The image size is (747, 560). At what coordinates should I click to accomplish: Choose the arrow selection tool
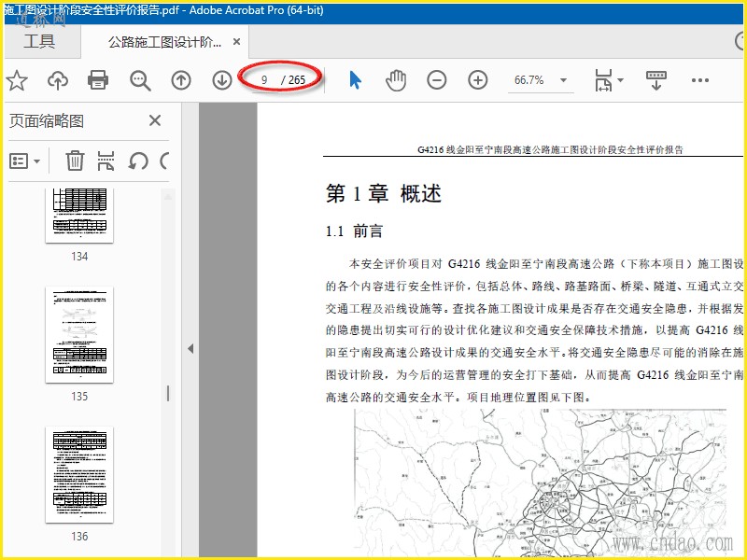coord(355,80)
